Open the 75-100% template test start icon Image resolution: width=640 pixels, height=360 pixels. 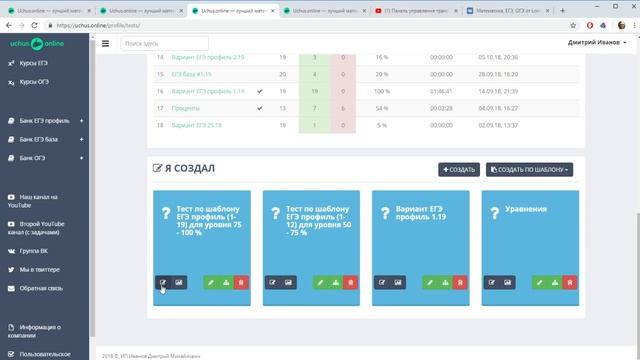click(163, 282)
